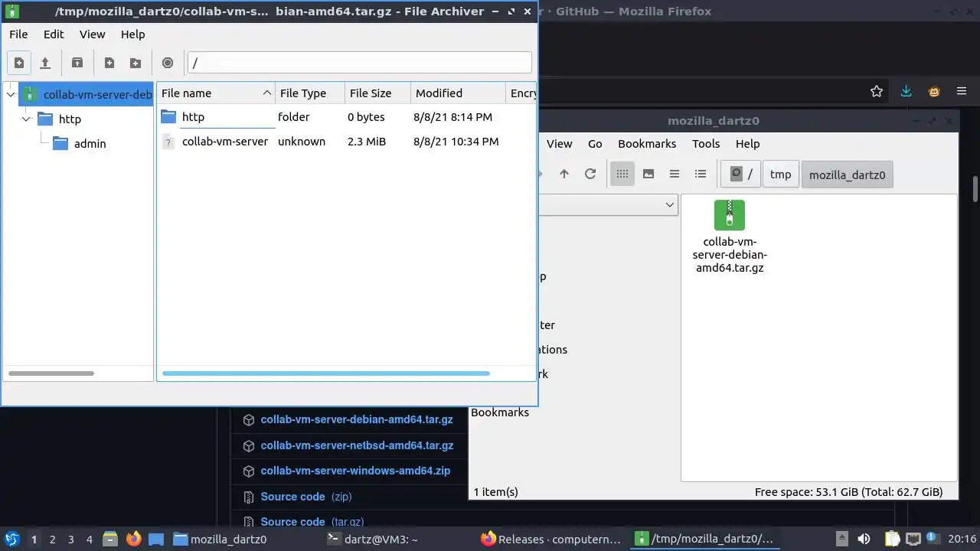Click the file list horizontal scrollbar
Screen dimensions: 980x551
(325, 373)
